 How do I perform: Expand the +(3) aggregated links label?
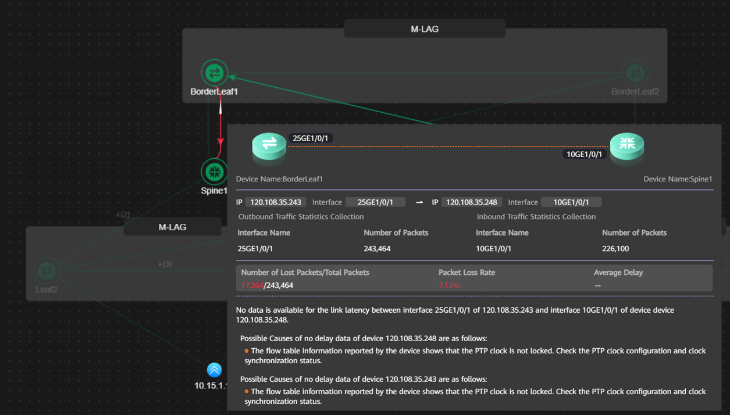click(164, 264)
